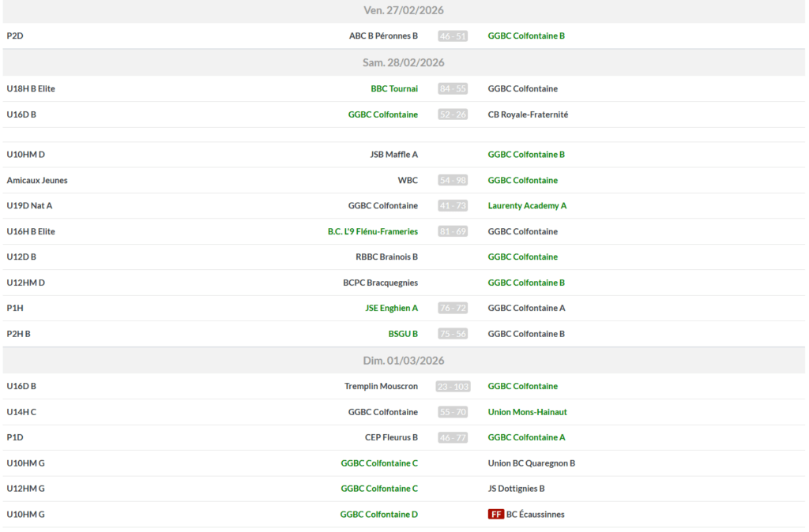Select the 84 - 55 match score
The width and height of the screenshot is (809, 532).
(x=453, y=89)
